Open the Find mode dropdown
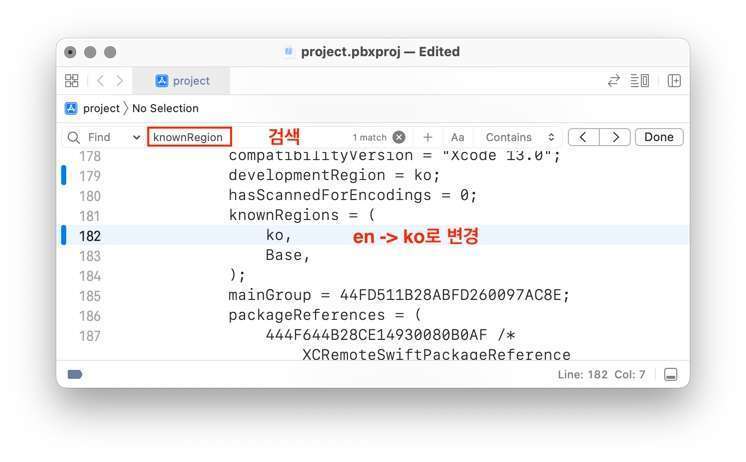746x462 pixels. 136,137
